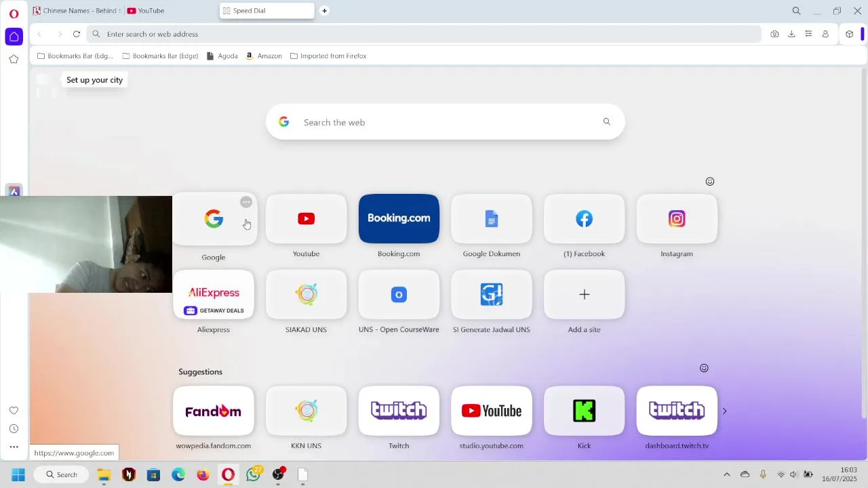Open the extensions cube icon
This screenshot has height=488, width=868.
pyautogui.click(x=849, y=34)
